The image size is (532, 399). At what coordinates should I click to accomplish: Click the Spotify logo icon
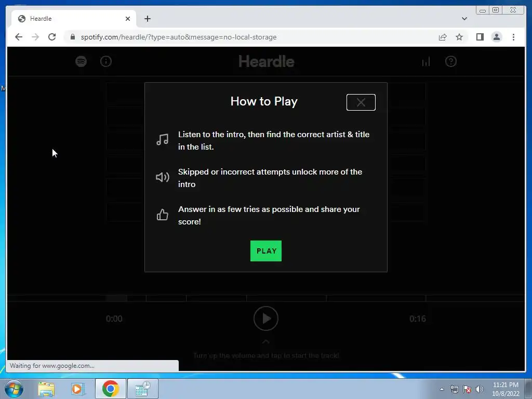pyautogui.click(x=81, y=61)
